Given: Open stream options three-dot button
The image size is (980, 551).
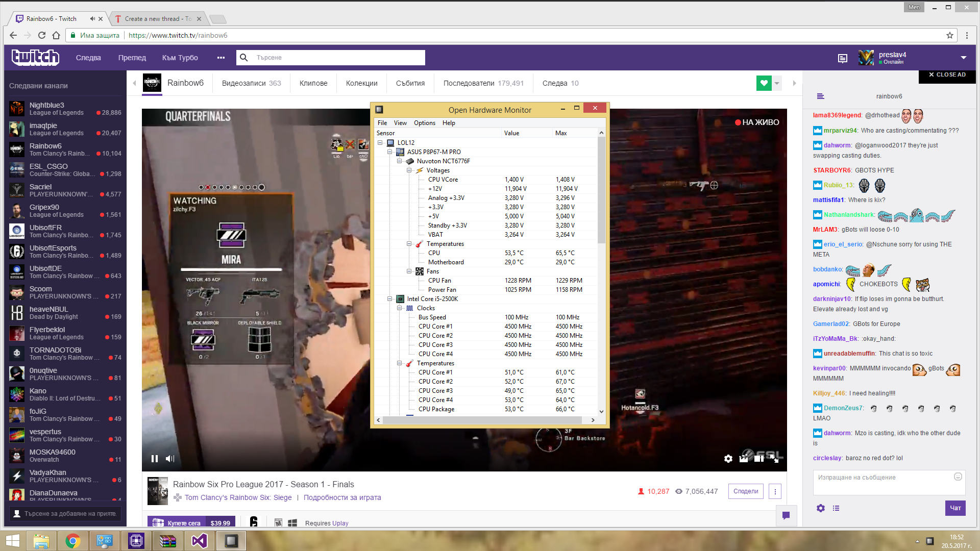Looking at the screenshot, I should point(775,491).
